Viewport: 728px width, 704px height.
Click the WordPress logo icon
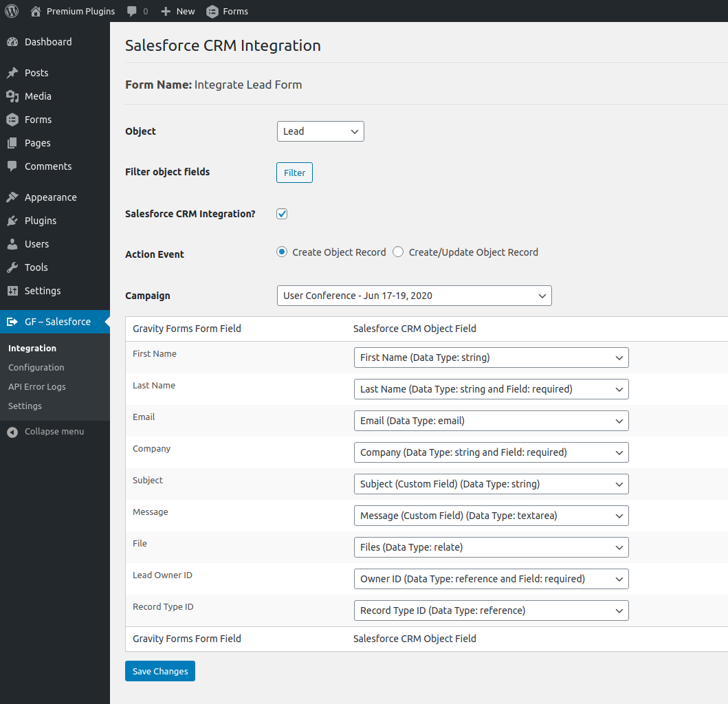click(x=12, y=11)
